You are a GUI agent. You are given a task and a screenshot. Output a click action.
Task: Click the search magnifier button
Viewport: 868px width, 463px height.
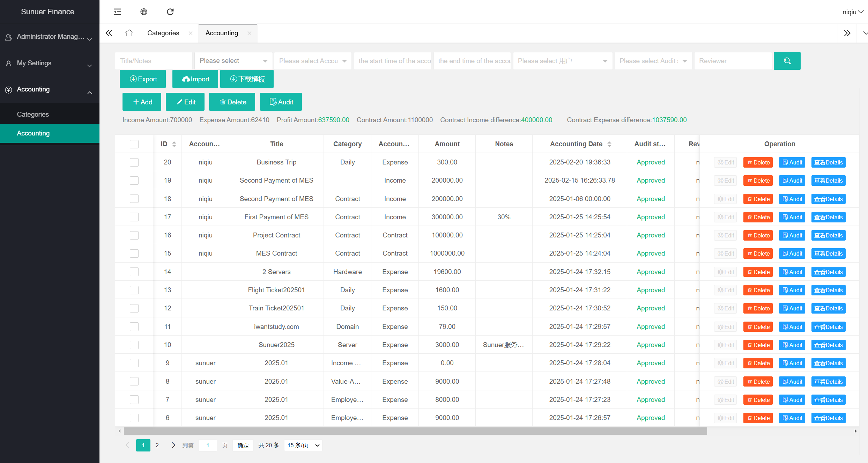point(787,61)
